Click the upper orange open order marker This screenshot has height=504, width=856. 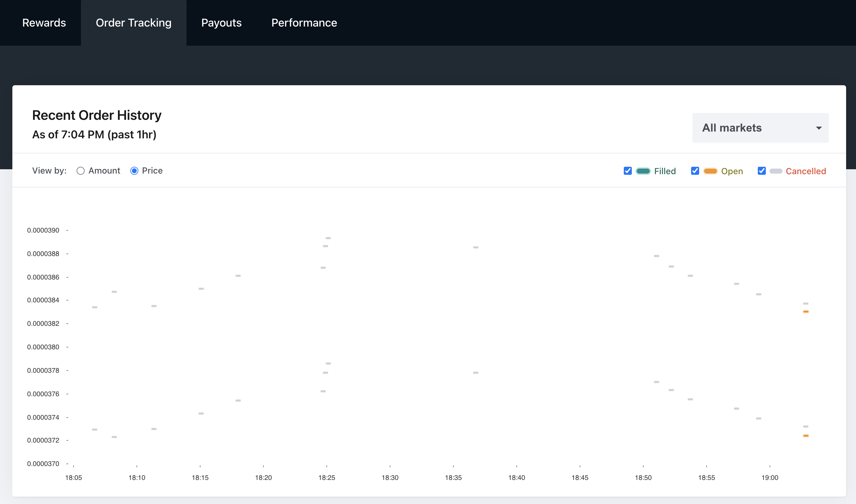[806, 311]
